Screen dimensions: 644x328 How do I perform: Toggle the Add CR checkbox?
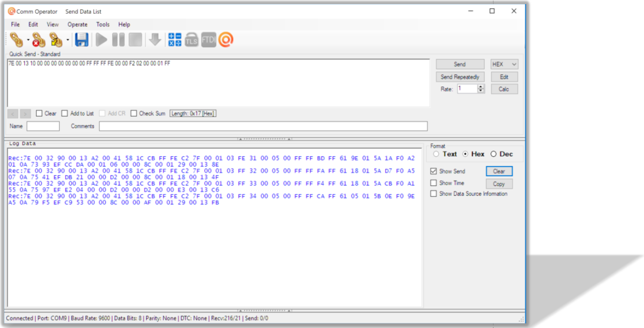102,114
